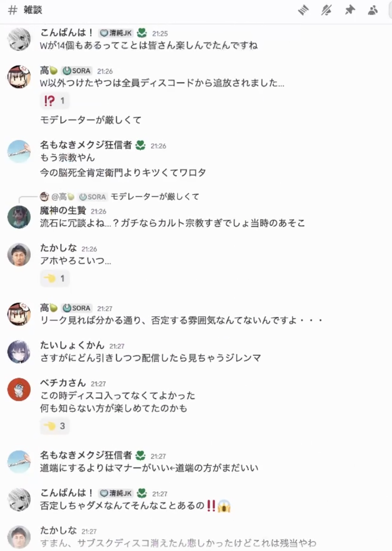Open pinned messages pin icon
The width and height of the screenshot is (392, 551).
pos(350,10)
